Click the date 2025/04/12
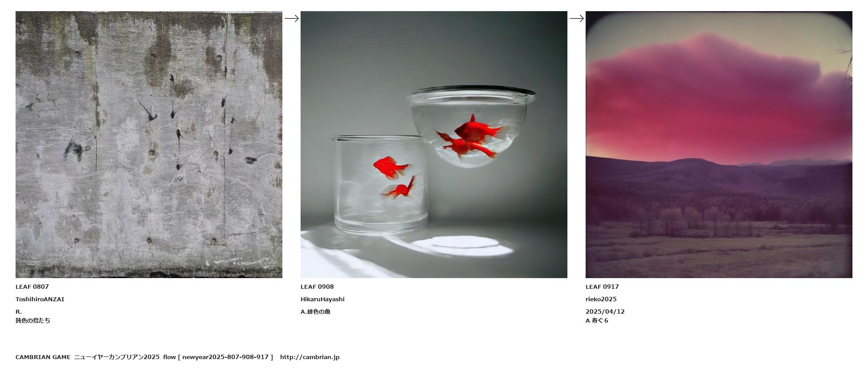The image size is (868, 368). 605,311
